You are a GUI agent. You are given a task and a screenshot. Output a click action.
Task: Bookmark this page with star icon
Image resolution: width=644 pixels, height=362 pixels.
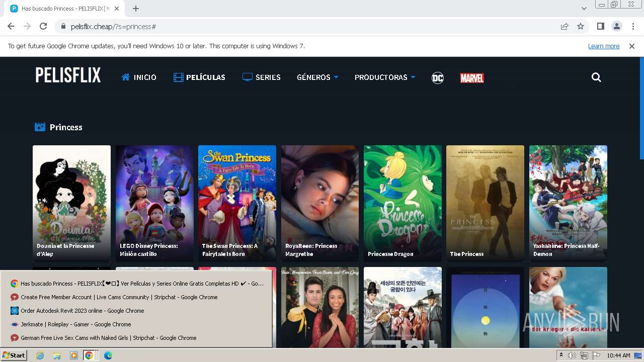pyautogui.click(x=581, y=26)
